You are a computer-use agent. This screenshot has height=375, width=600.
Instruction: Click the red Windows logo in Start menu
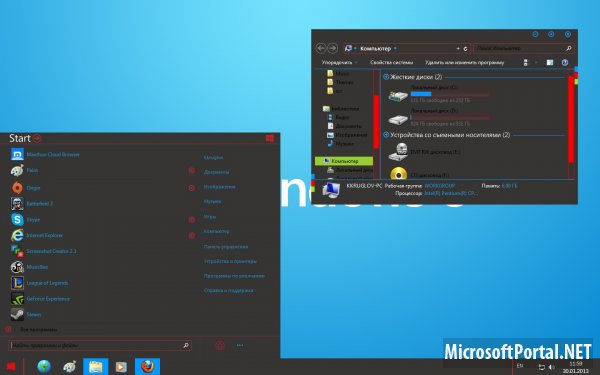[x=270, y=138]
